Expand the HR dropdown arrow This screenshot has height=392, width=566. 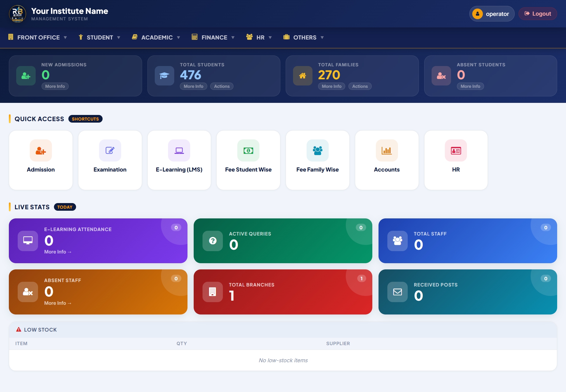(270, 37)
